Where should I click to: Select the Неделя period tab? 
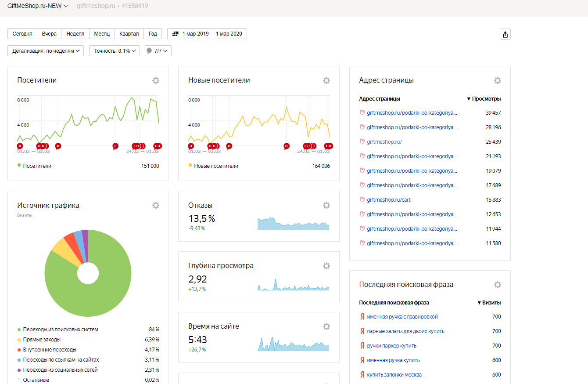point(75,34)
